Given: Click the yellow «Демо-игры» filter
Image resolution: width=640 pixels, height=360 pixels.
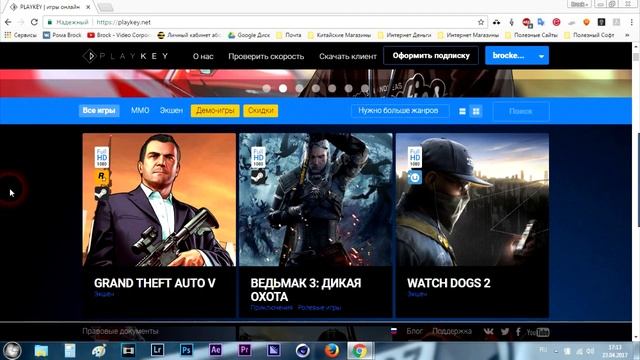Looking at the screenshot, I should click(x=215, y=111).
